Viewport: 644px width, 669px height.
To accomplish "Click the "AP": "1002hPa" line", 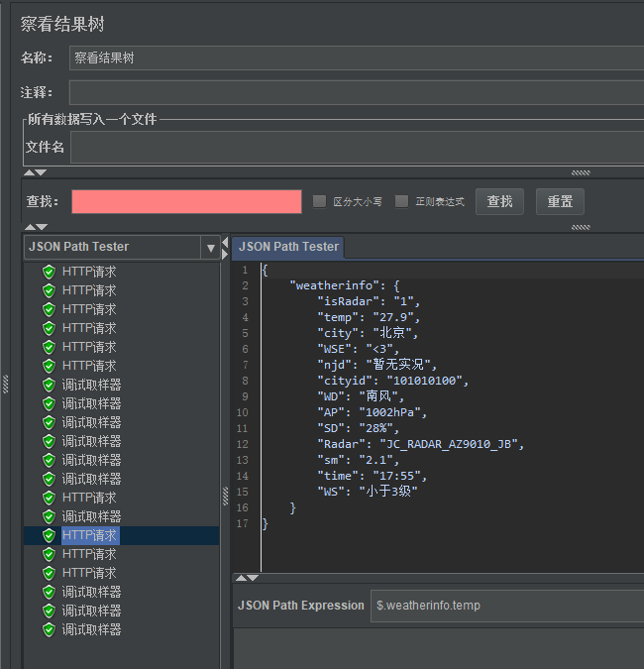I will (372, 412).
